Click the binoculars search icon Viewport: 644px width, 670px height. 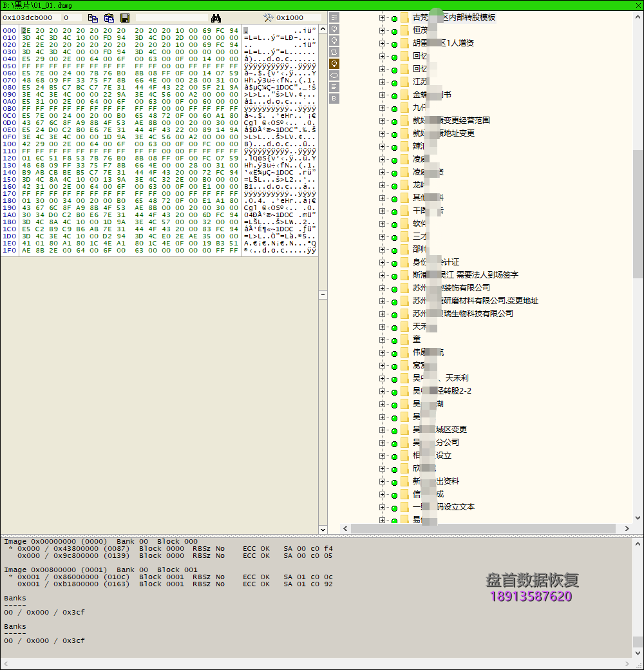click(x=216, y=18)
